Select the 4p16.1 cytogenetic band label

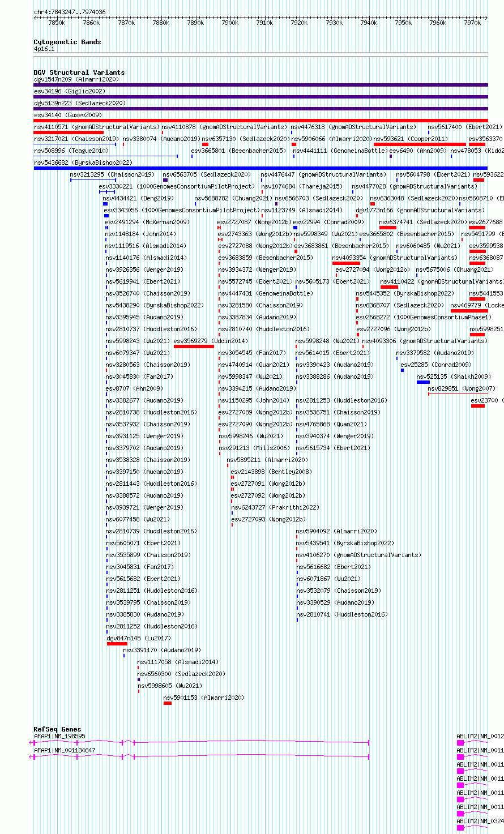(44, 49)
